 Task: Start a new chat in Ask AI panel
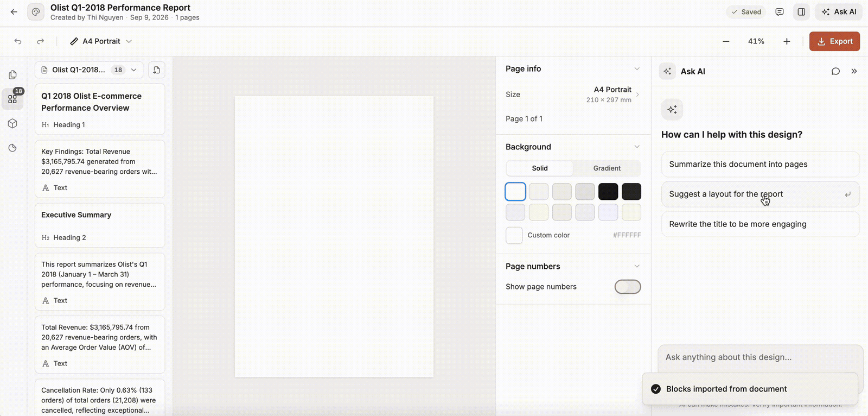[x=835, y=72]
